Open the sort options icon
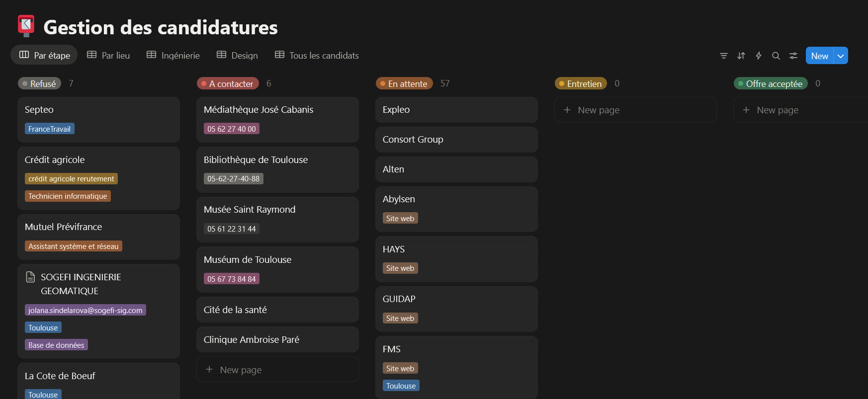The width and height of the screenshot is (868, 399). pyautogui.click(x=741, y=56)
